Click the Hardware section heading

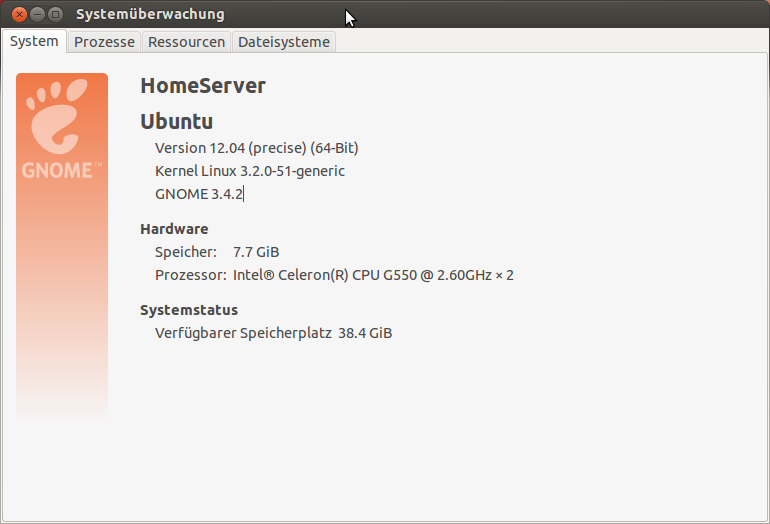click(174, 229)
